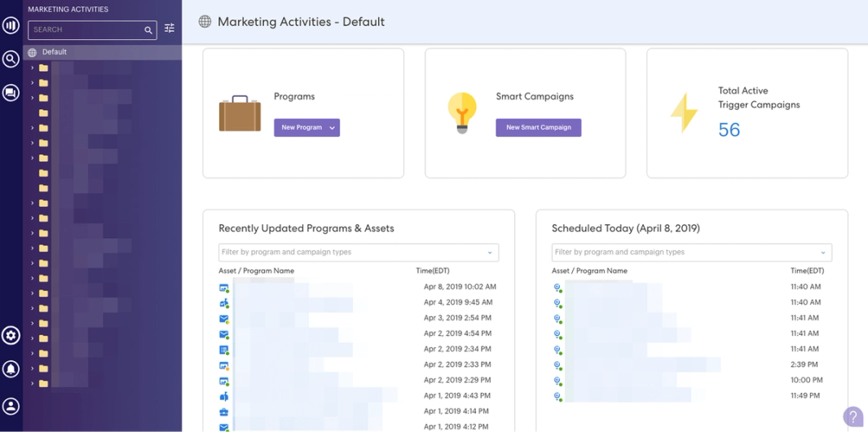The image size is (868, 432).
Task: Click the Apr 8, 2019 10:02 AM timestamp
Action: [460, 287]
